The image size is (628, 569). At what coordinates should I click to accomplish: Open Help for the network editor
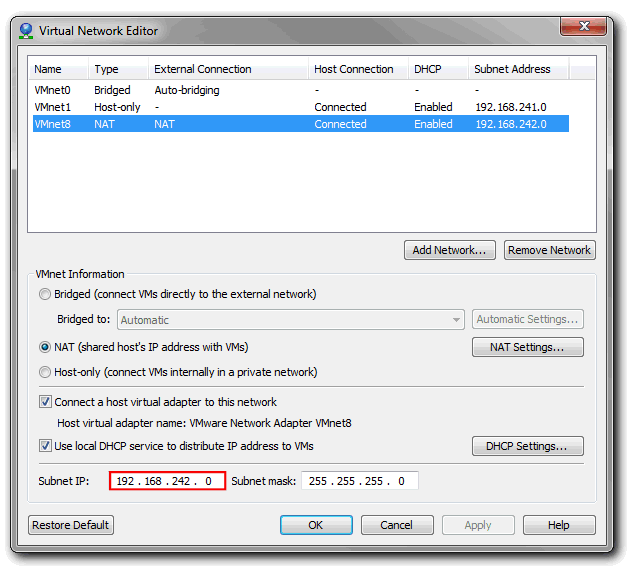[x=559, y=525]
